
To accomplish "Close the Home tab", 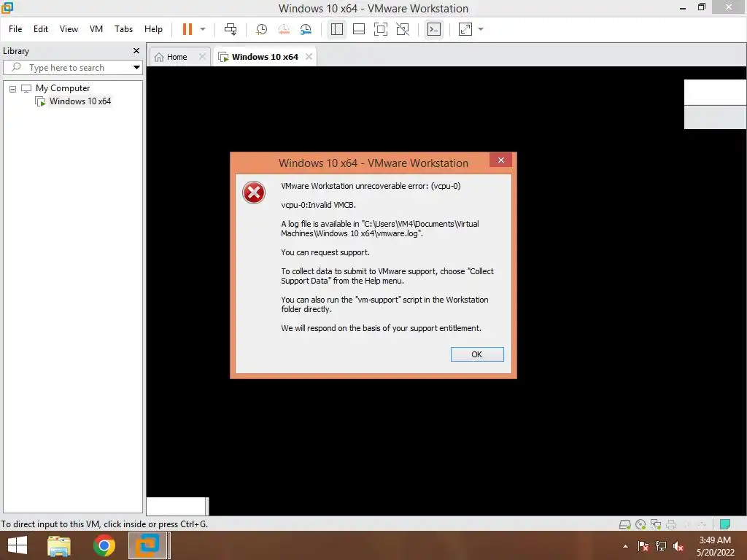I will (203, 57).
